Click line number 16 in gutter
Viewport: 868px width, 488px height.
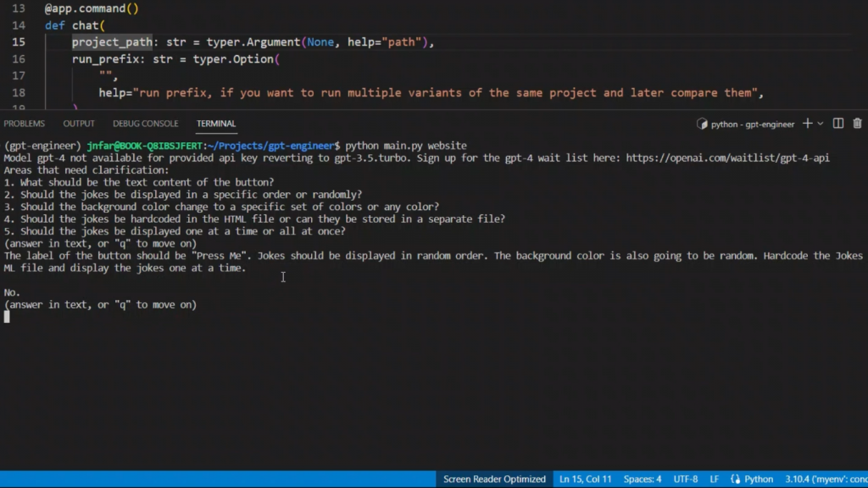click(x=19, y=59)
